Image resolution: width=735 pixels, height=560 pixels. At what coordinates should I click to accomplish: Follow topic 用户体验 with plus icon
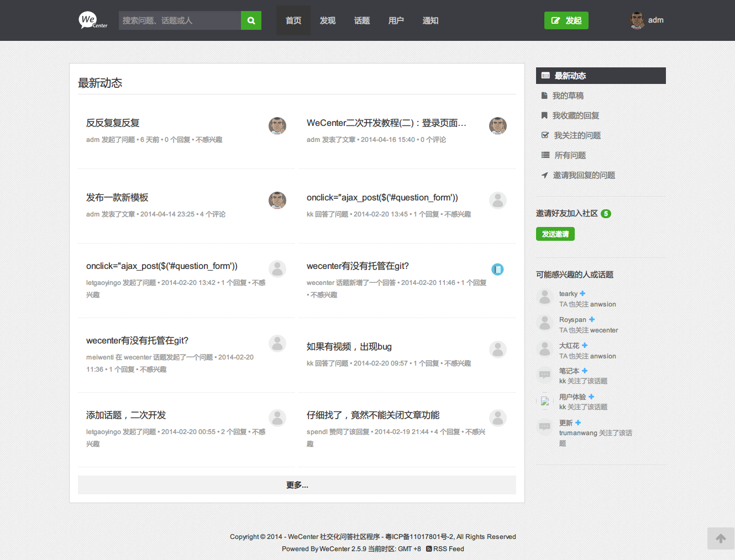pyautogui.click(x=591, y=397)
